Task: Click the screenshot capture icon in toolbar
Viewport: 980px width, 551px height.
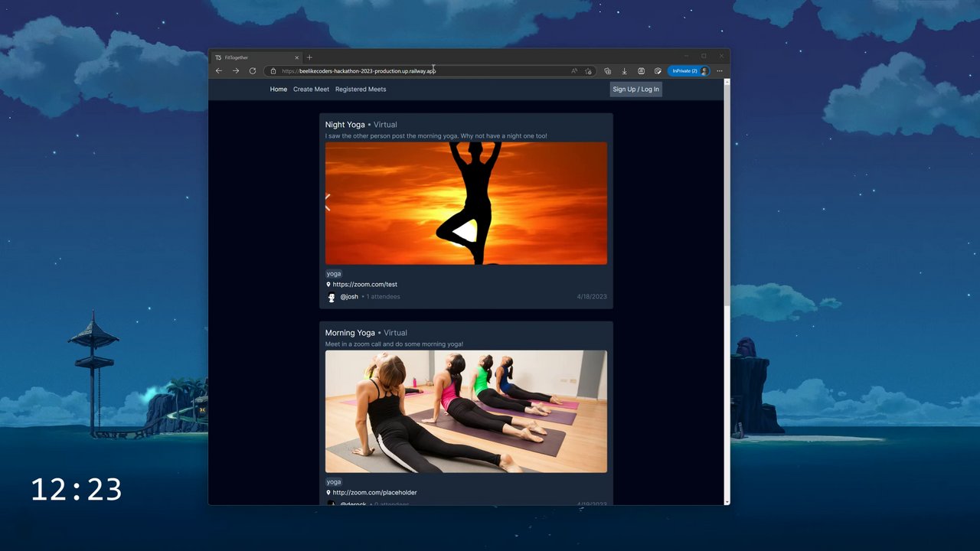Action: coord(641,71)
